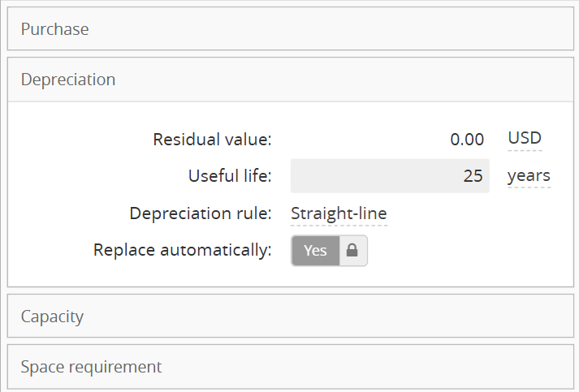Click the Depreciation title text
579x392 pixels.
tap(68, 80)
